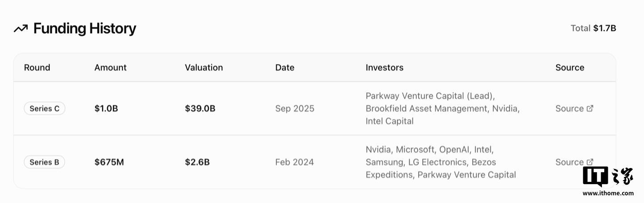The height and width of the screenshot is (203, 644).
Task: Click the Source column header
Action: tap(570, 68)
